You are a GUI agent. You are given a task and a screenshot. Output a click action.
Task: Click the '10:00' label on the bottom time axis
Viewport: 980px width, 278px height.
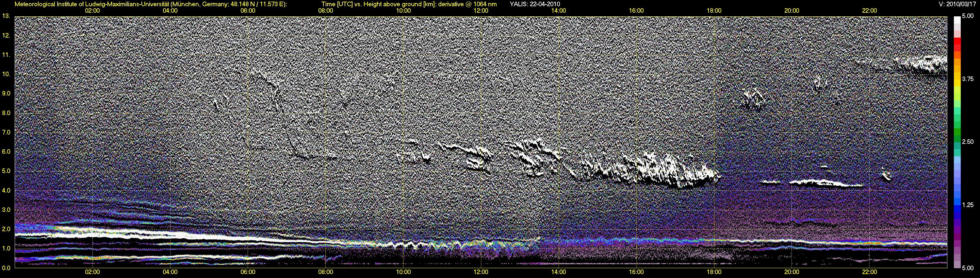click(403, 272)
